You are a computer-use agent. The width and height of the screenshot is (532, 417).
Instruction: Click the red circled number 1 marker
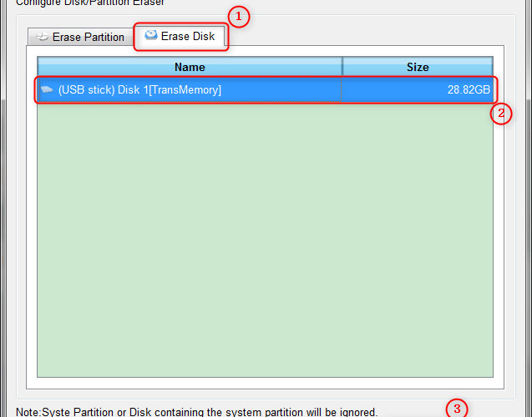pyautogui.click(x=239, y=17)
